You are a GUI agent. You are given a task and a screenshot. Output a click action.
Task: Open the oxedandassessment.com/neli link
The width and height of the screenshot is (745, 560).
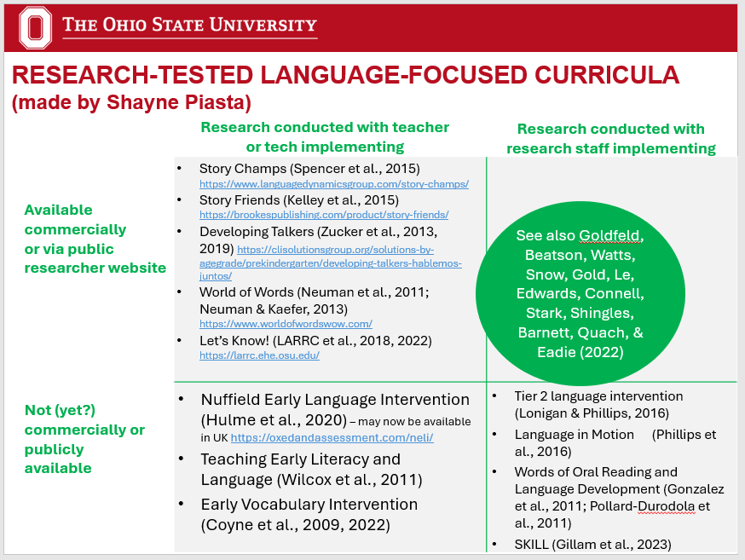(x=332, y=437)
